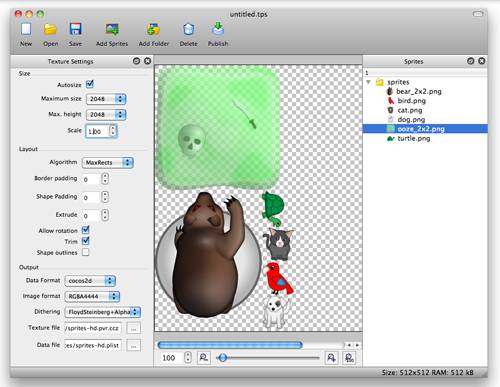Open a file with the Open icon
The image size is (500, 387).
click(x=50, y=29)
